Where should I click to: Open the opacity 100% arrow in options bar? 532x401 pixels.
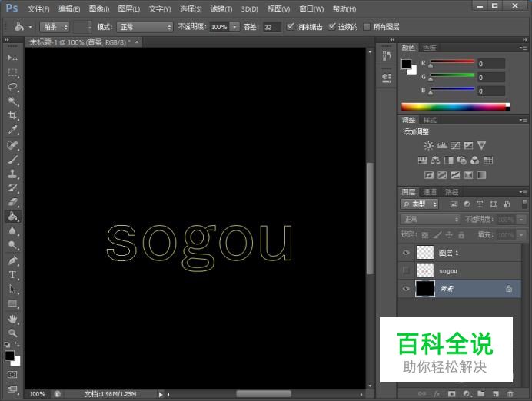[234, 27]
